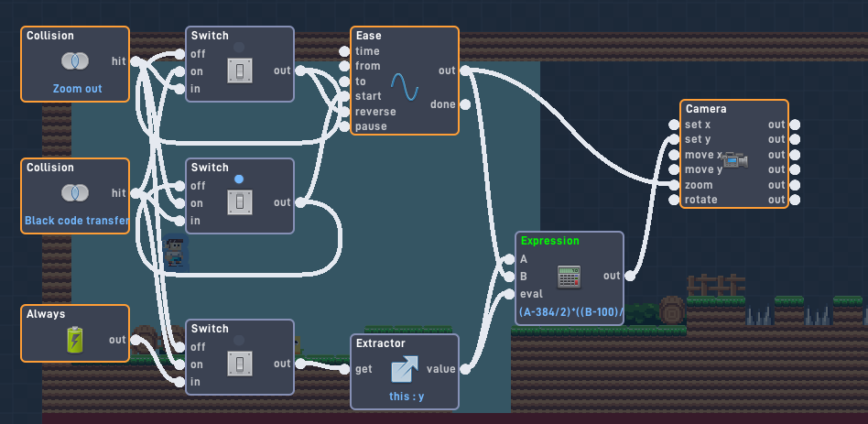Click the top Switch off input port
The width and height of the screenshot is (868, 424).
coord(179,54)
